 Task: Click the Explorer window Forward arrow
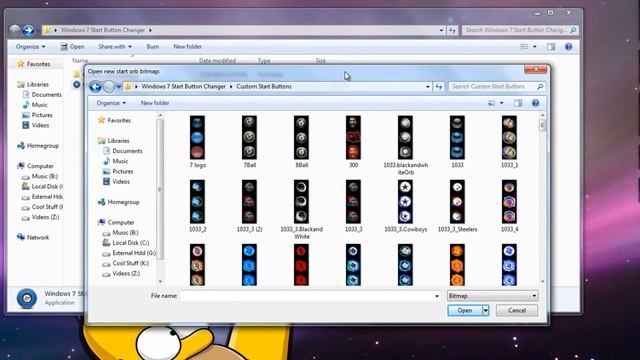click(x=28, y=30)
